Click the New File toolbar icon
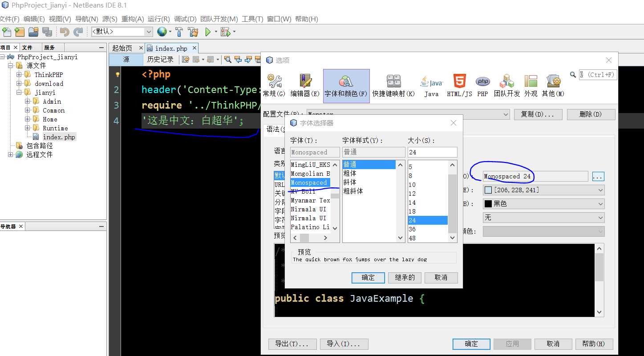 tap(6, 32)
